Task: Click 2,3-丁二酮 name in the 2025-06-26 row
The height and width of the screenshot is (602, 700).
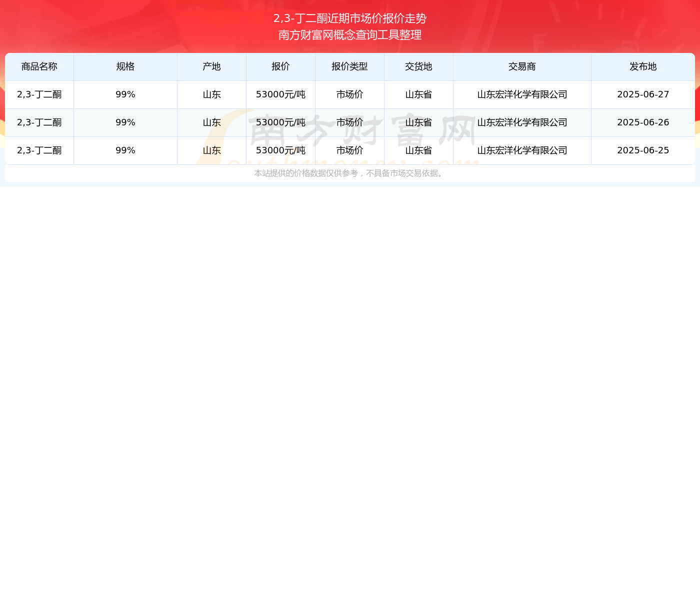Action: (39, 122)
